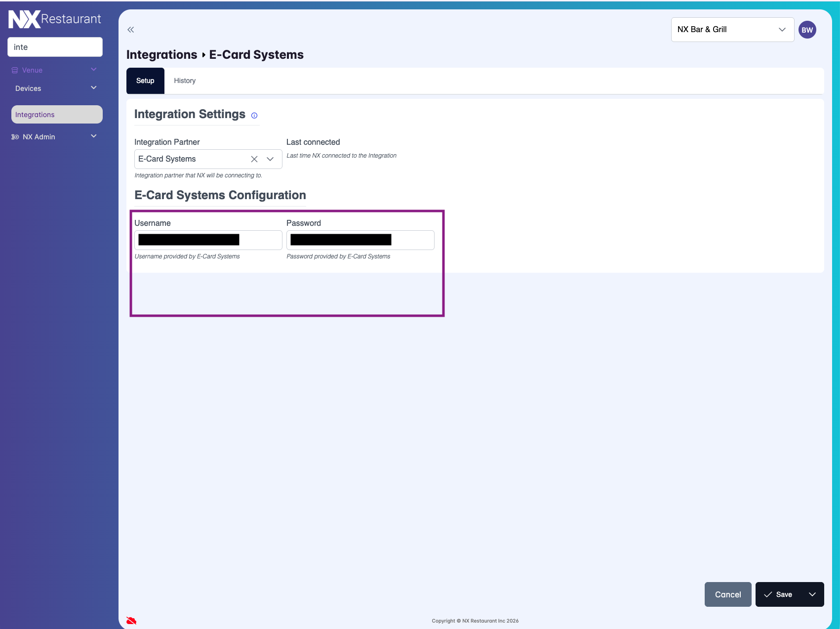The height and width of the screenshot is (629, 840).
Task: Click the info icon beside Integration Settings
Action: (254, 116)
